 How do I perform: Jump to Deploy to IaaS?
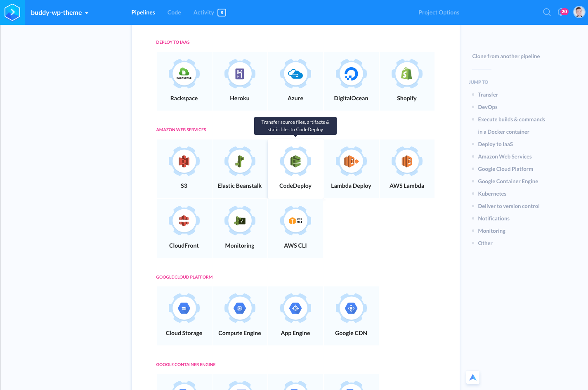click(x=495, y=144)
